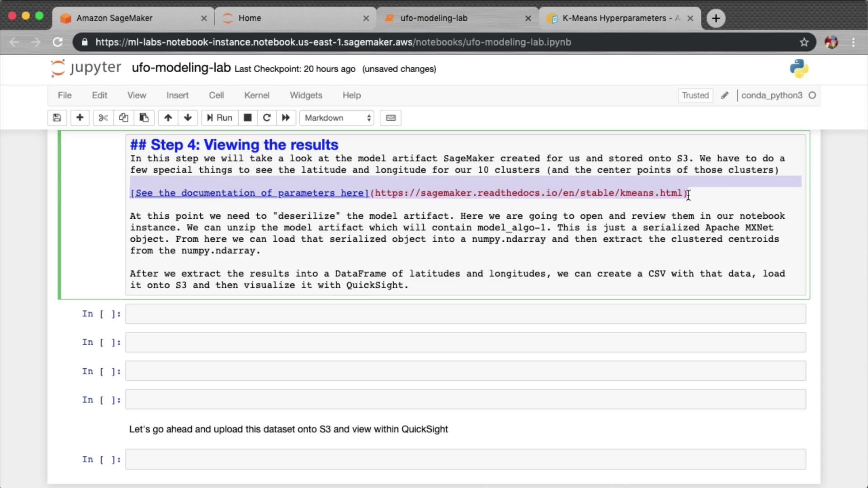
Task: Open the command palette keyboard icon
Action: coord(391,118)
